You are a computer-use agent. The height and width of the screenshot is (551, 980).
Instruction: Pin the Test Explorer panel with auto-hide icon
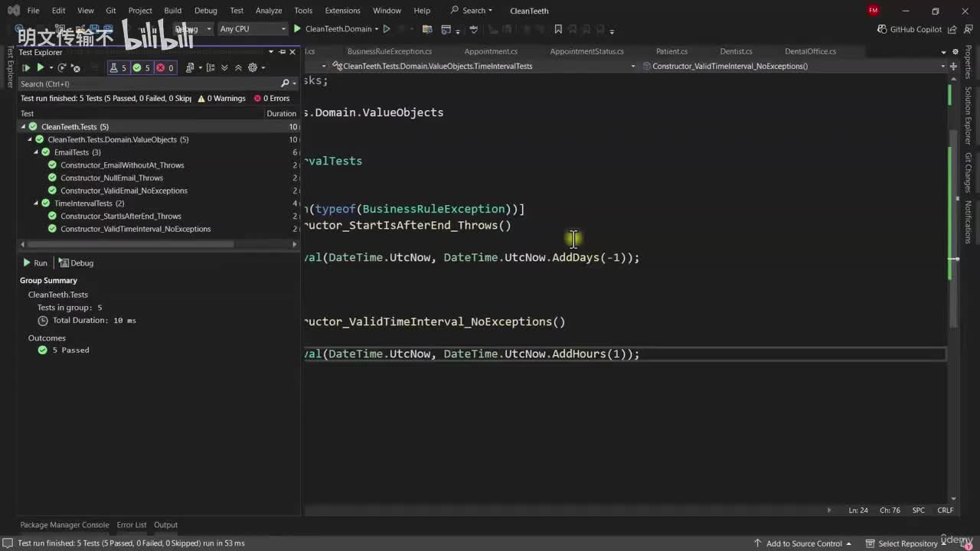point(282,52)
